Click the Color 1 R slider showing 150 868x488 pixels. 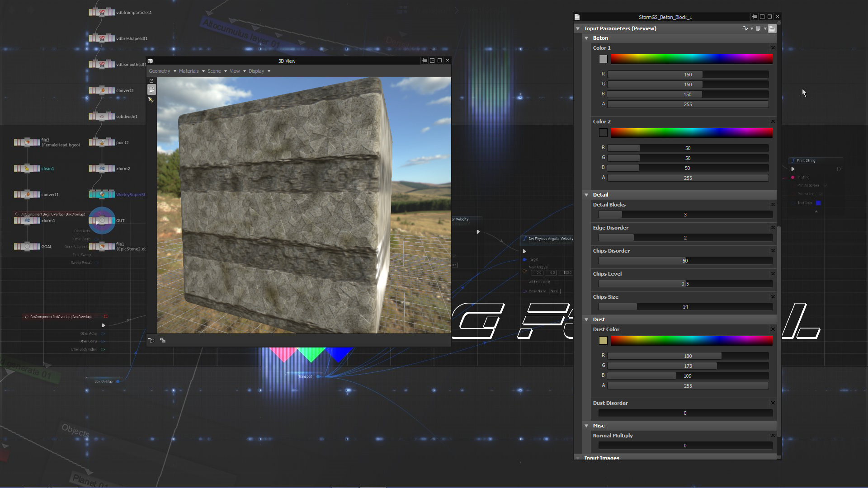pyautogui.click(x=688, y=75)
